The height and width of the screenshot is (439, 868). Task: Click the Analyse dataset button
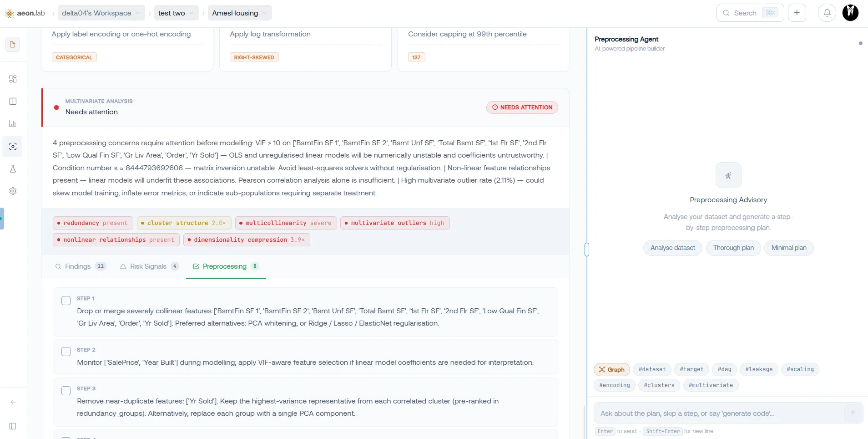(x=673, y=248)
